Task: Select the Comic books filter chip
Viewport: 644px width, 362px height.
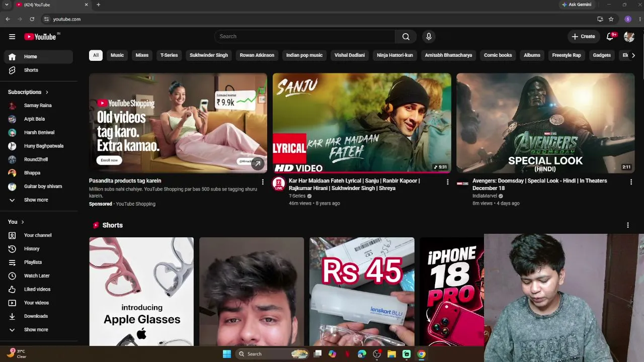Action: coord(498,55)
